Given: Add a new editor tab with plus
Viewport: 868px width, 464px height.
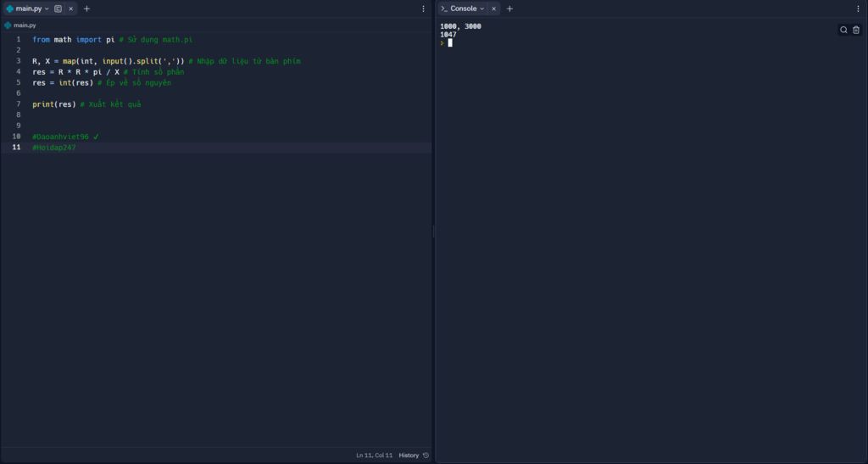Looking at the screenshot, I should [x=87, y=8].
